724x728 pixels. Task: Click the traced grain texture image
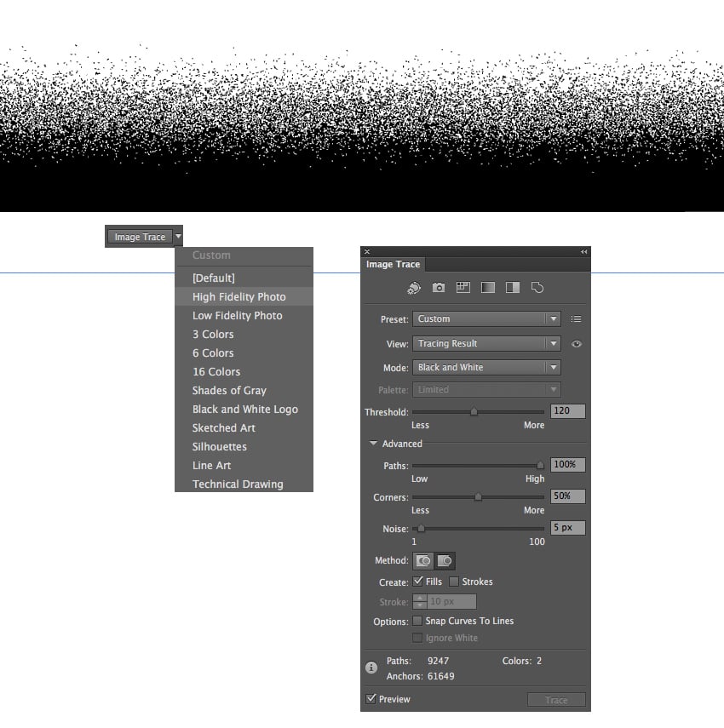(x=362, y=128)
